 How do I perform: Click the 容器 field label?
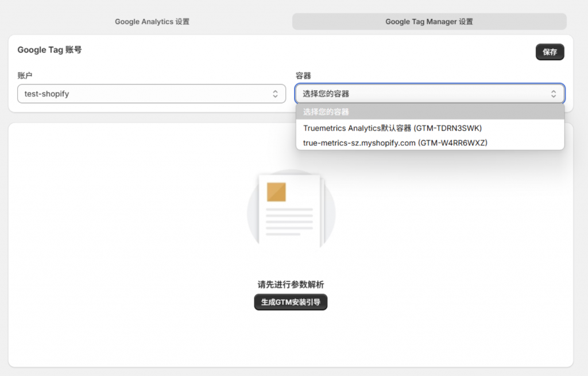[x=303, y=76]
